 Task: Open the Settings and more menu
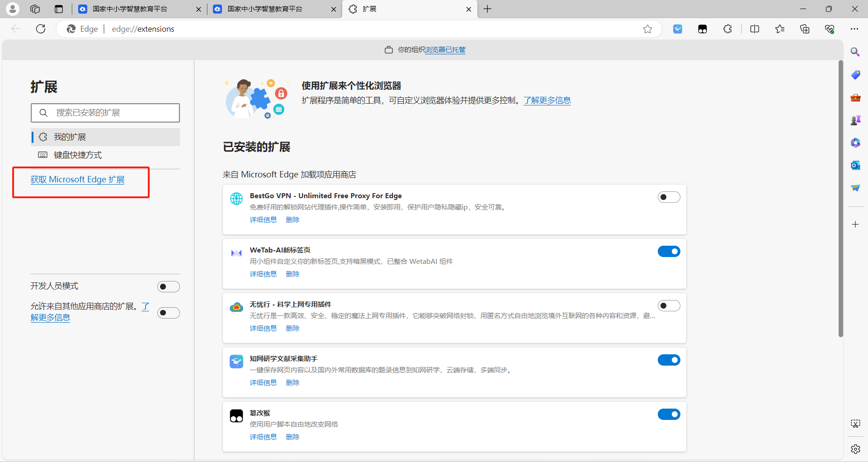tap(854, 29)
